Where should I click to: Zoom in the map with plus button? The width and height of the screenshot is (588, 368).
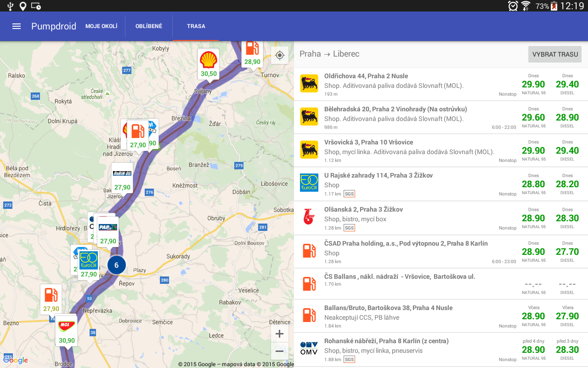[279, 334]
